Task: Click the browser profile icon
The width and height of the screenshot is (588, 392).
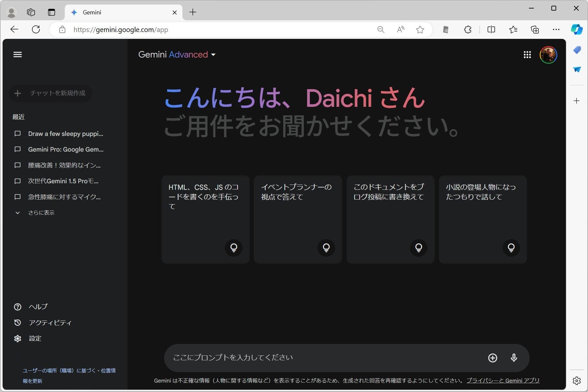Action: click(11, 12)
